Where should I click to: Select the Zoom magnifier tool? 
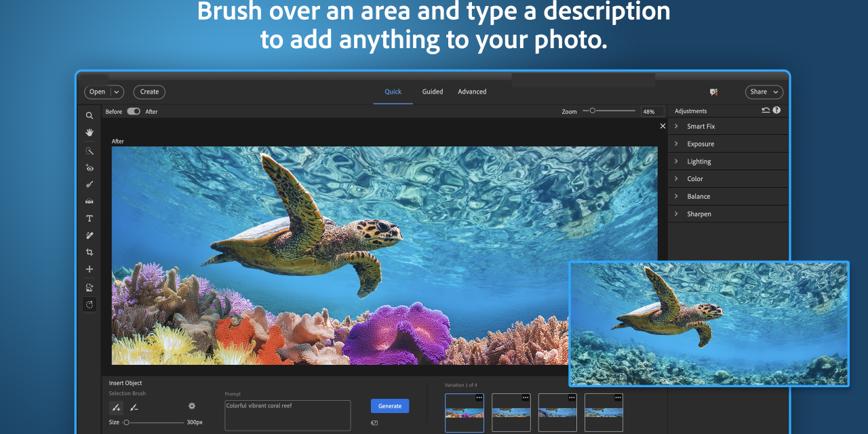[89, 116]
